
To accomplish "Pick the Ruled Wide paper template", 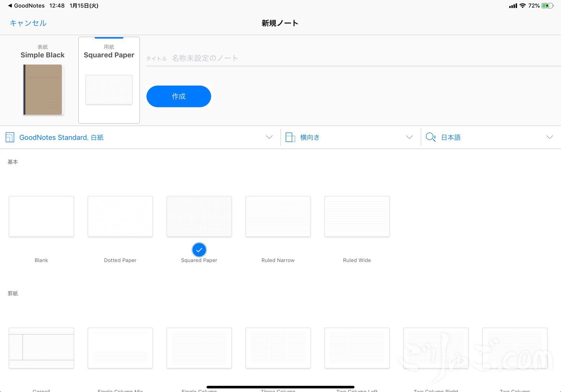I will (357, 216).
